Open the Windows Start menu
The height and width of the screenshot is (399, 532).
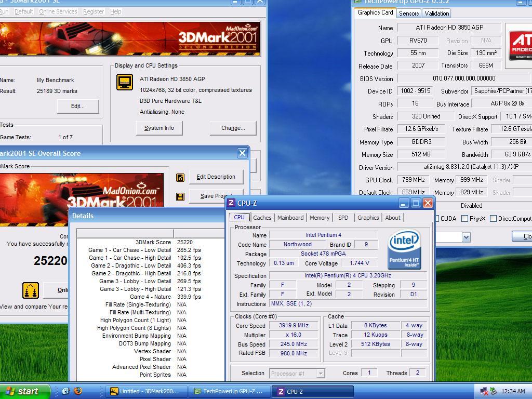click(x=24, y=391)
